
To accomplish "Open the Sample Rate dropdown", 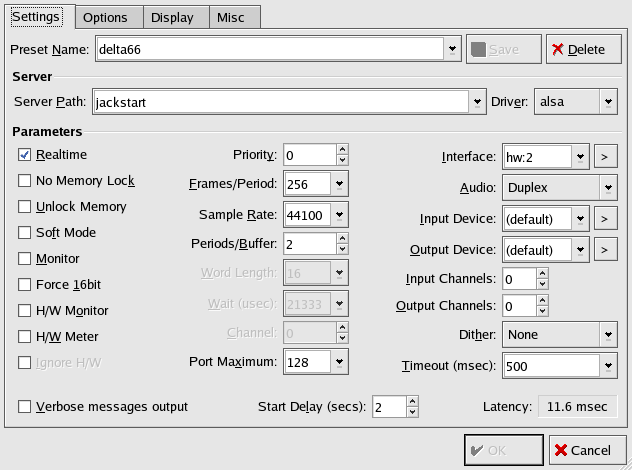I will [340, 214].
